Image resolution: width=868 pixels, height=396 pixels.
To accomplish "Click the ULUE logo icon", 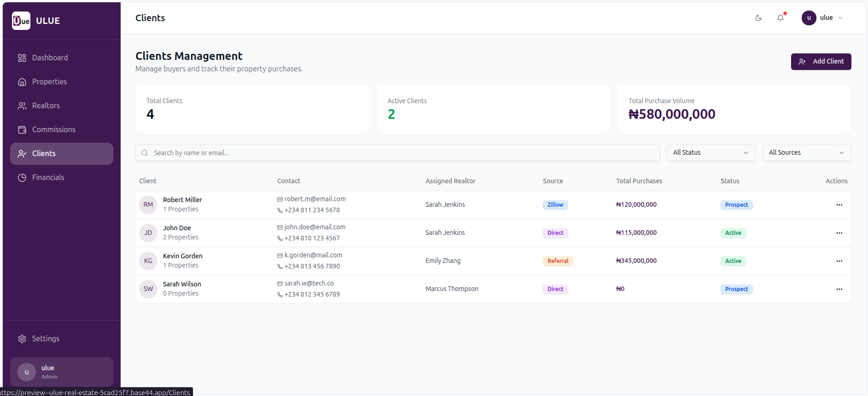I will click(21, 21).
